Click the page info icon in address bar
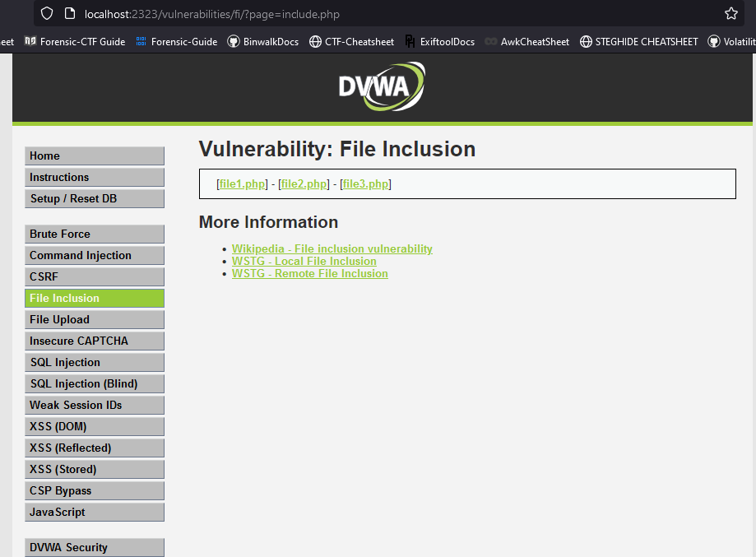Screen dimensions: 756x557 (x=70, y=13)
